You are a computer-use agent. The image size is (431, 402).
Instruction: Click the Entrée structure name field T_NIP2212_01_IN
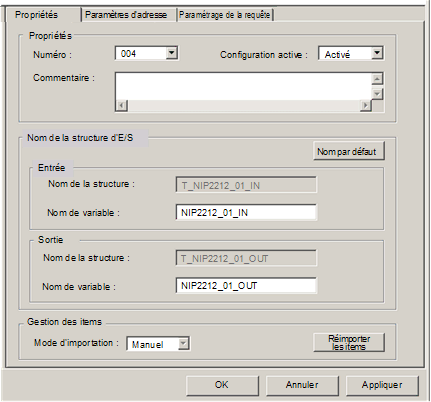pyautogui.click(x=246, y=185)
